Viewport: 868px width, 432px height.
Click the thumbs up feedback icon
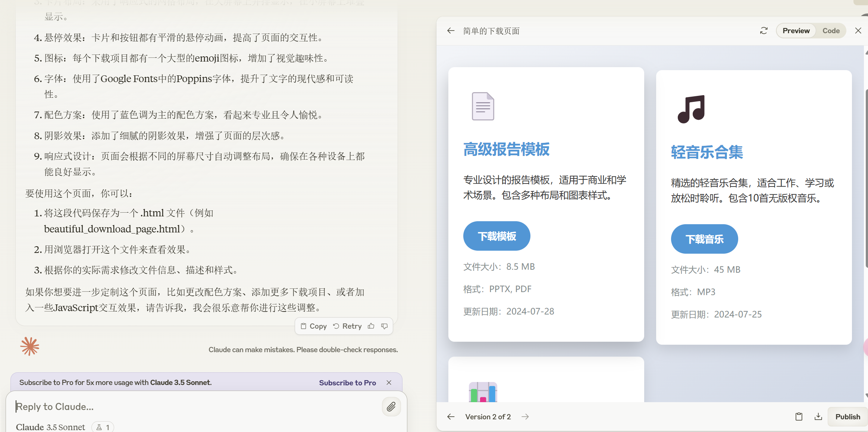click(371, 326)
